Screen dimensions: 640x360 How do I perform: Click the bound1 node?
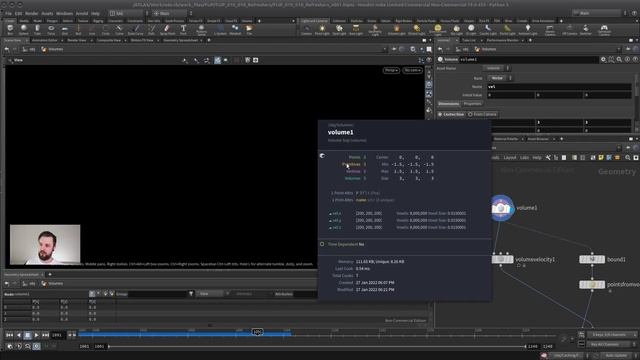pos(592,259)
